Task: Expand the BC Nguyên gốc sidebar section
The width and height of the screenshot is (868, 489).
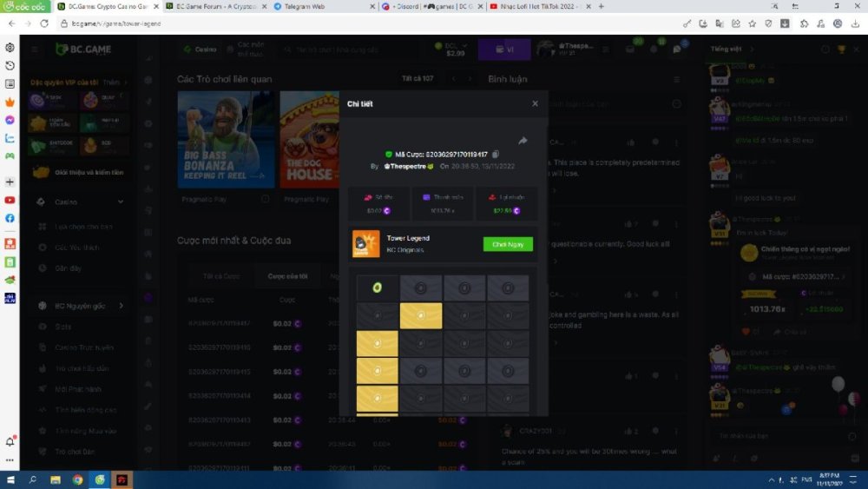Action: (x=121, y=306)
